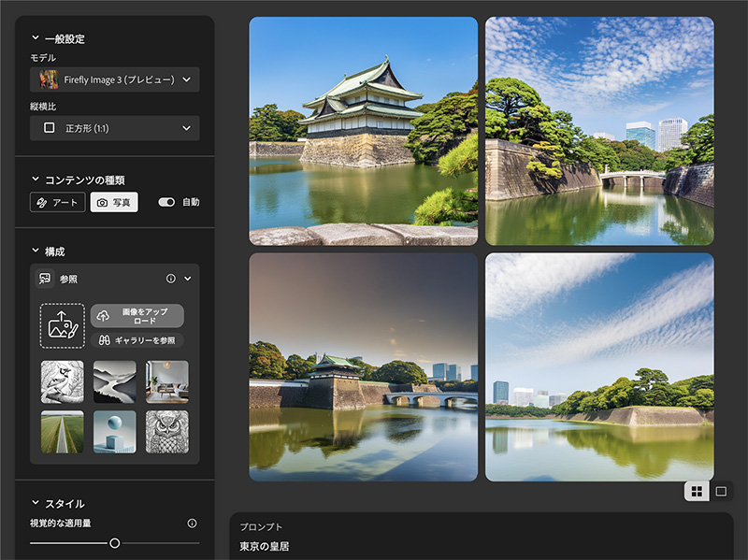This screenshot has width=748, height=560.
Task: Select アート content type
Action: click(x=57, y=202)
